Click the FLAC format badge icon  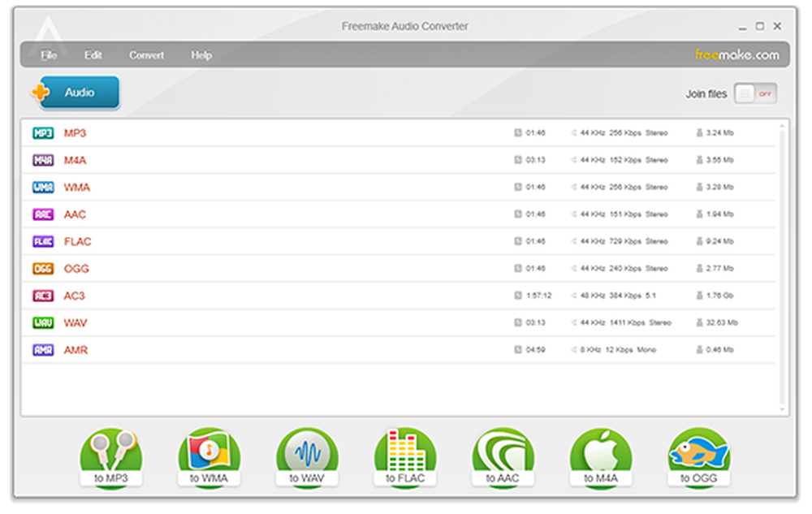43,241
